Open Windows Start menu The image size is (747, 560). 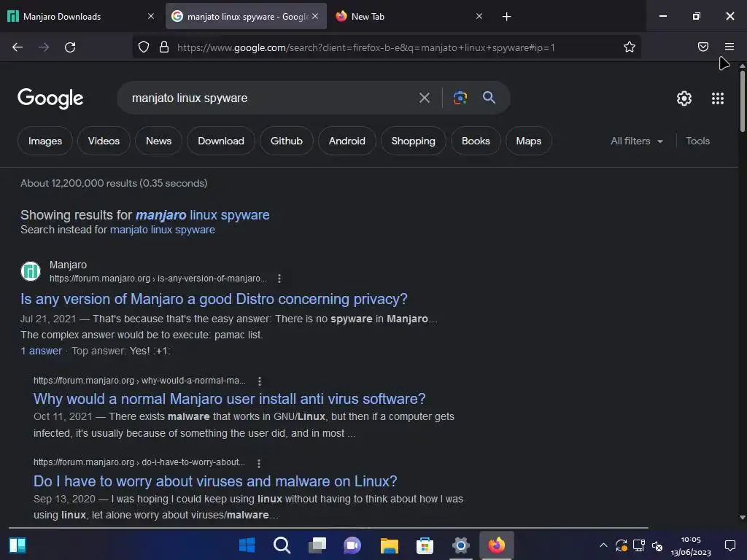[x=247, y=545]
